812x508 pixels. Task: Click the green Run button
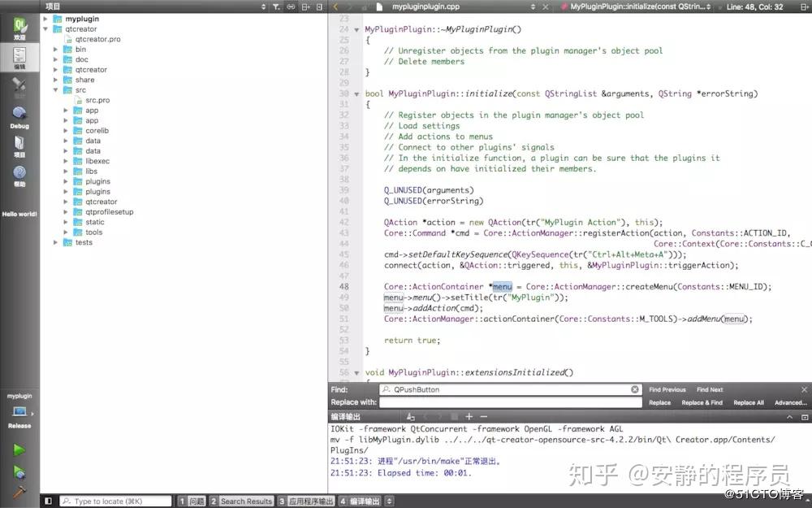(19, 450)
